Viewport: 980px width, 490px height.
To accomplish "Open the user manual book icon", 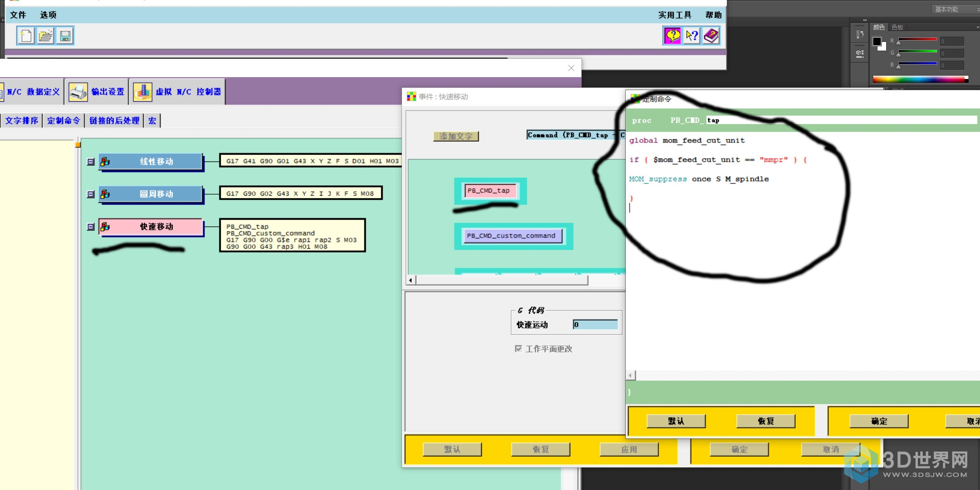I will 711,36.
